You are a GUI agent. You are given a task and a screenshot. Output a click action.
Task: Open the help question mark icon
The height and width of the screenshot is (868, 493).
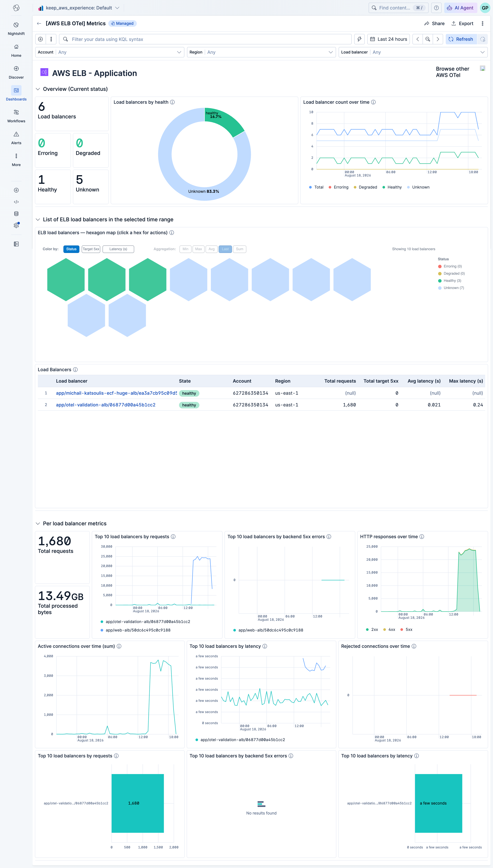pos(436,8)
